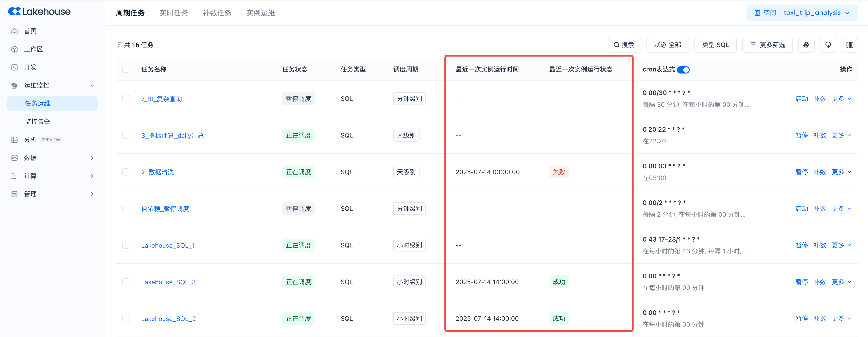Click the clear filters broom icon
The width and height of the screenshot is (868, 337).
[806, 45]
